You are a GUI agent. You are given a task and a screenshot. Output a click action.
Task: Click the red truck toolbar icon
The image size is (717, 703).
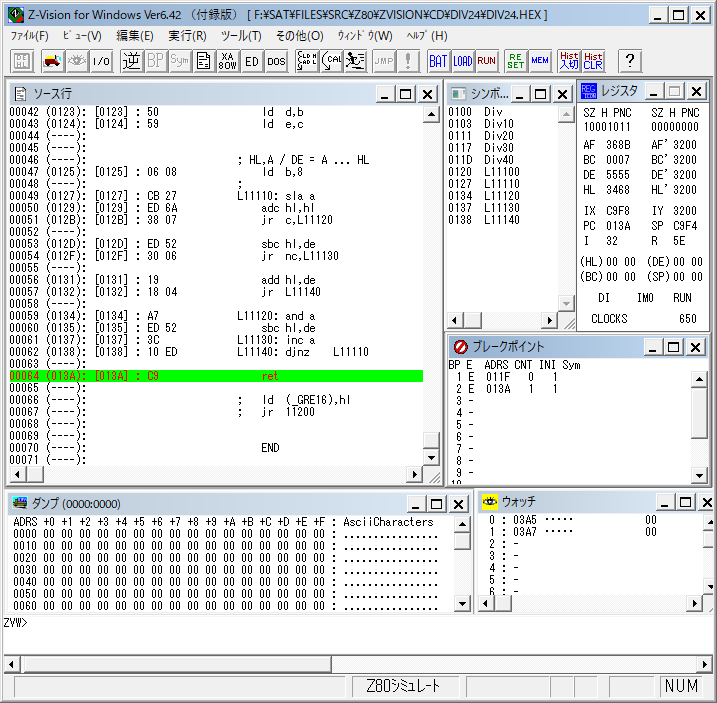(x=52, y=61)
